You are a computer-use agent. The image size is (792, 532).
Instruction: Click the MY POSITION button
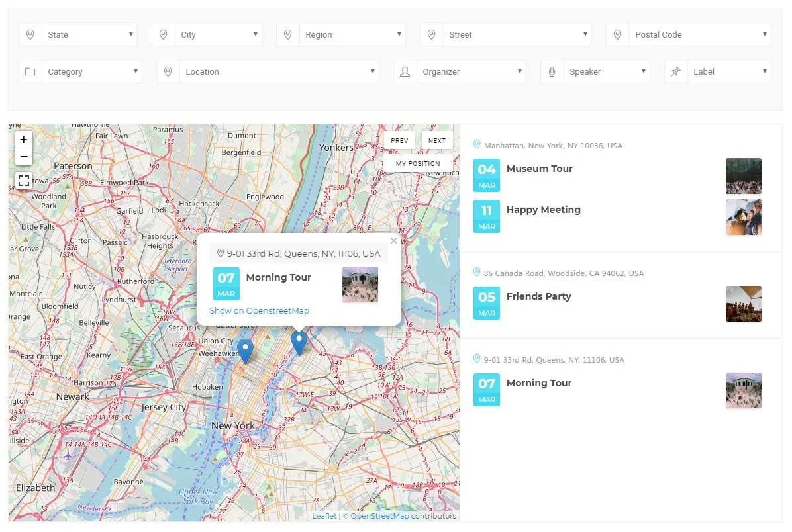pos(418,163)
